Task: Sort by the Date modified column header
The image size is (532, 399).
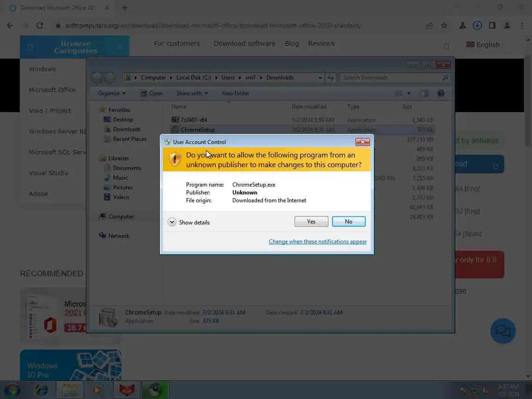Action: 309,107
